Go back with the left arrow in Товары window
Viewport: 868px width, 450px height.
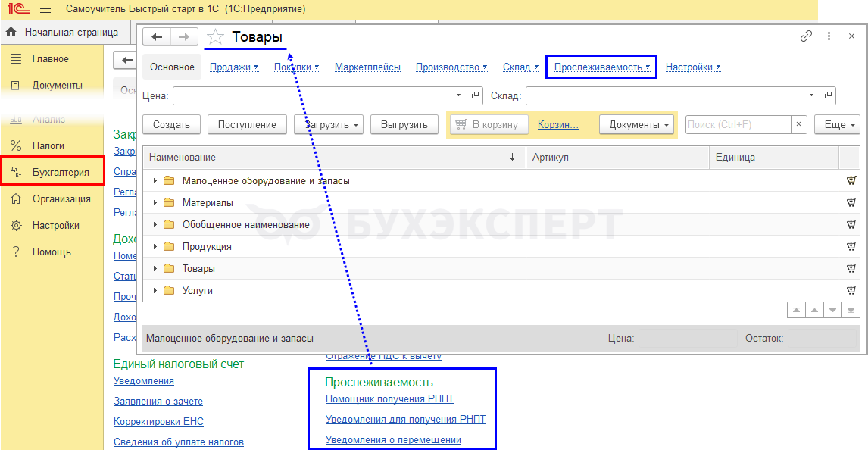click(x=157, y=37)
